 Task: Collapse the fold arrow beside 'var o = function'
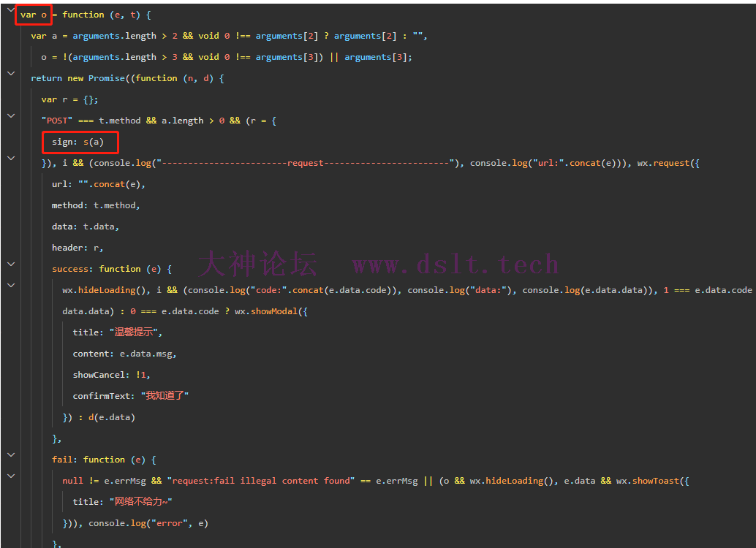[x=11, y=10]
